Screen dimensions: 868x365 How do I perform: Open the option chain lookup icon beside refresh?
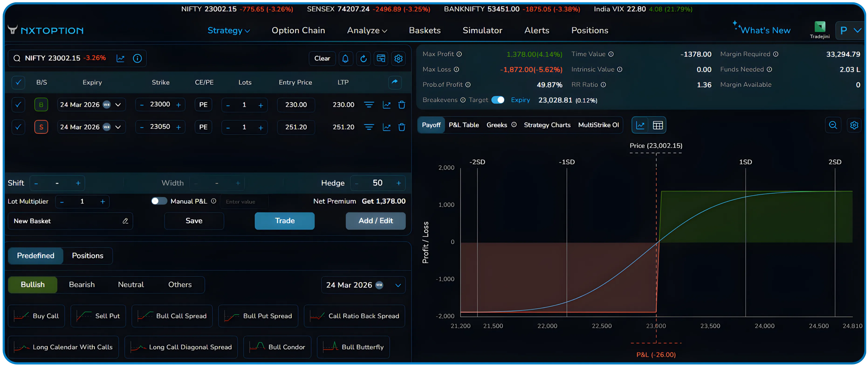point(381,58)
